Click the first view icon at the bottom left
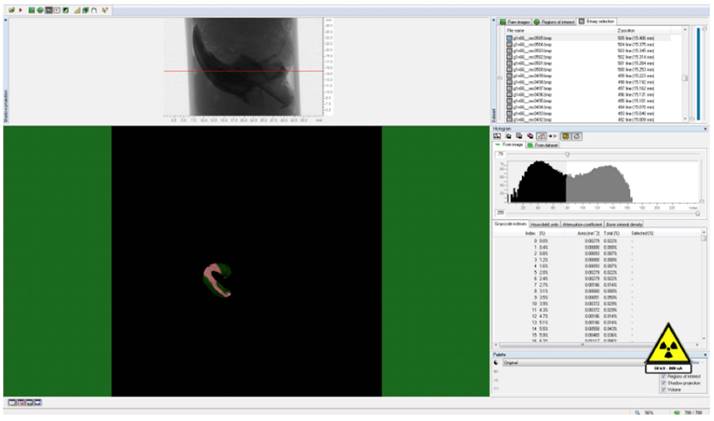714x421 pixels. pos(12,402)
